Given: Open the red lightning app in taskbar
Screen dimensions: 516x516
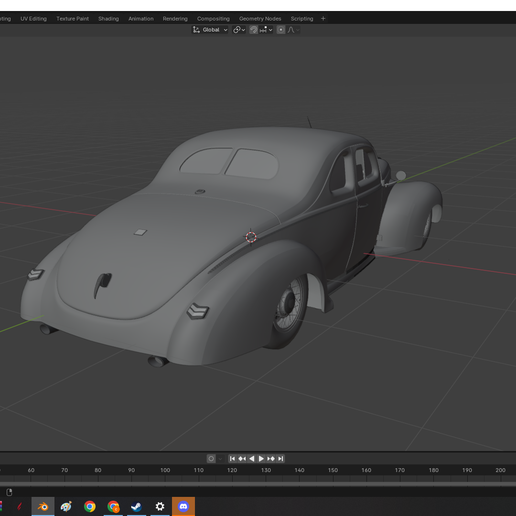Looking at the screenshot, I should pos(19,507).
